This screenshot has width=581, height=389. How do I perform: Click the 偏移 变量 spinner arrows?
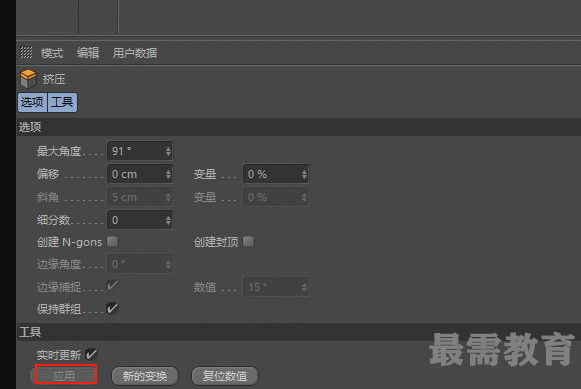tap(304, 174)
